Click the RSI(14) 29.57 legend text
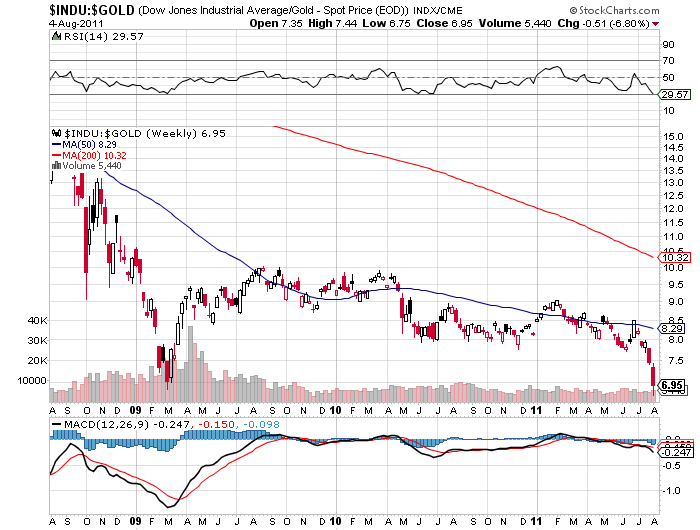The height and width of the screenshot is (530, 700). pyautogui.click(x=104, y=37)
